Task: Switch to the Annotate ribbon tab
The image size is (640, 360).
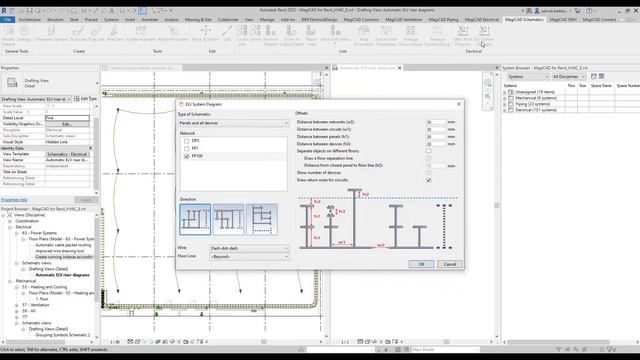Action: click(150, 20)
